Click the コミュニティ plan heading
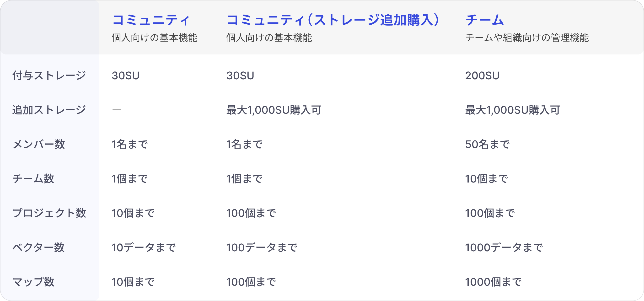Screen dimensions: 644x301 click(151, 20)
